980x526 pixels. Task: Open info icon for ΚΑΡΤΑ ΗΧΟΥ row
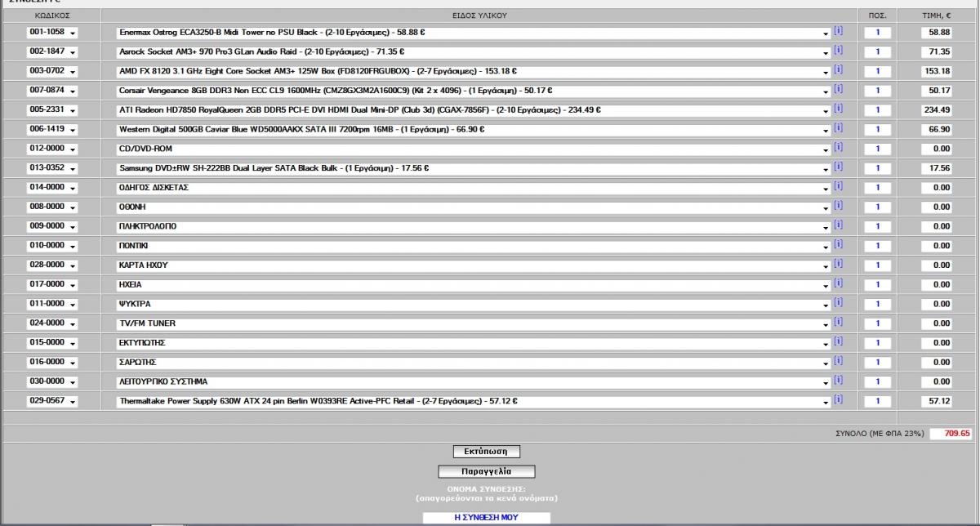tap(838, 265)
